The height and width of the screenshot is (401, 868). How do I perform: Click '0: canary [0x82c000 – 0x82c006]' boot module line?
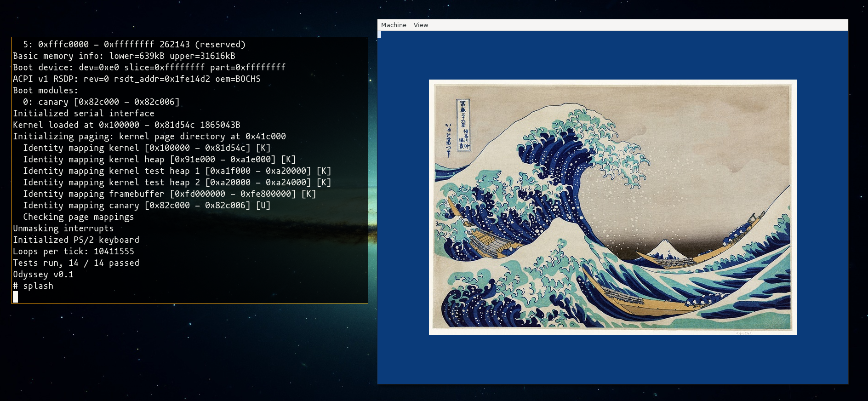(101, 102)
